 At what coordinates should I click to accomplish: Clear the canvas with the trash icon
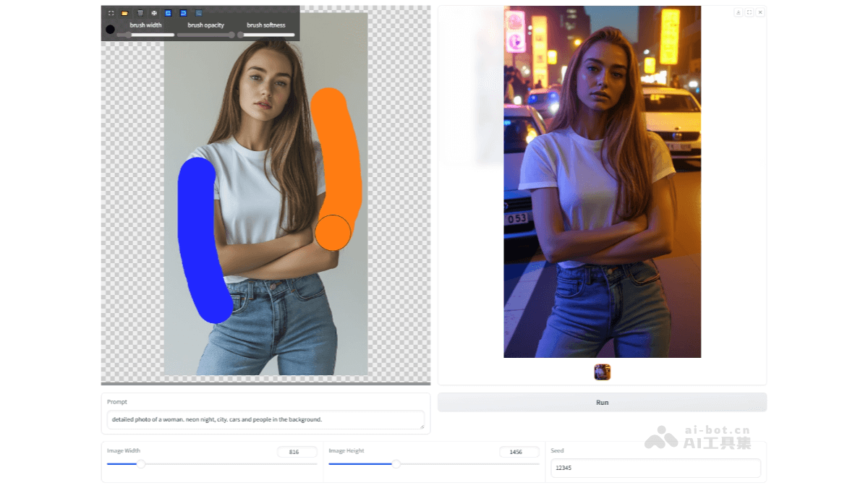click(x=140, y=13)
